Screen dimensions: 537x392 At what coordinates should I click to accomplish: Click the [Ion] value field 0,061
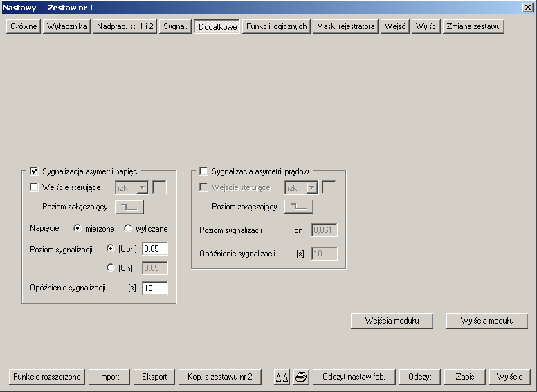(325, 230)
